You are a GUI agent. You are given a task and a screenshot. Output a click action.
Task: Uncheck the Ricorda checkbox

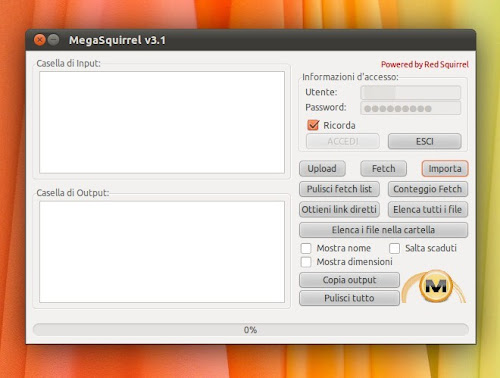[x=313, y=125]
